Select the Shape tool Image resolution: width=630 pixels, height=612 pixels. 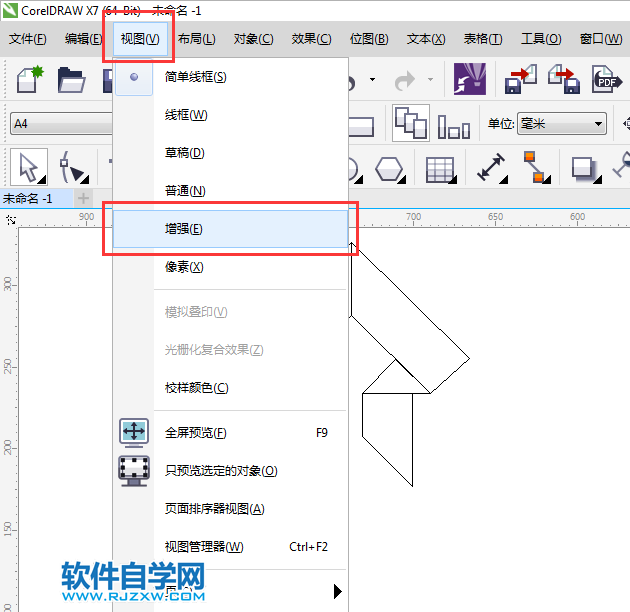point(73,168)
